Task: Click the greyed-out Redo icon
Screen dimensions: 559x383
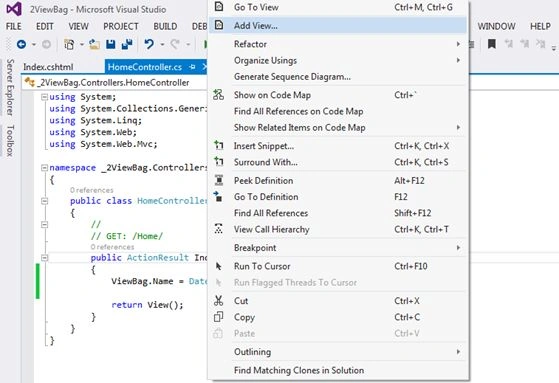Action: 175,44
